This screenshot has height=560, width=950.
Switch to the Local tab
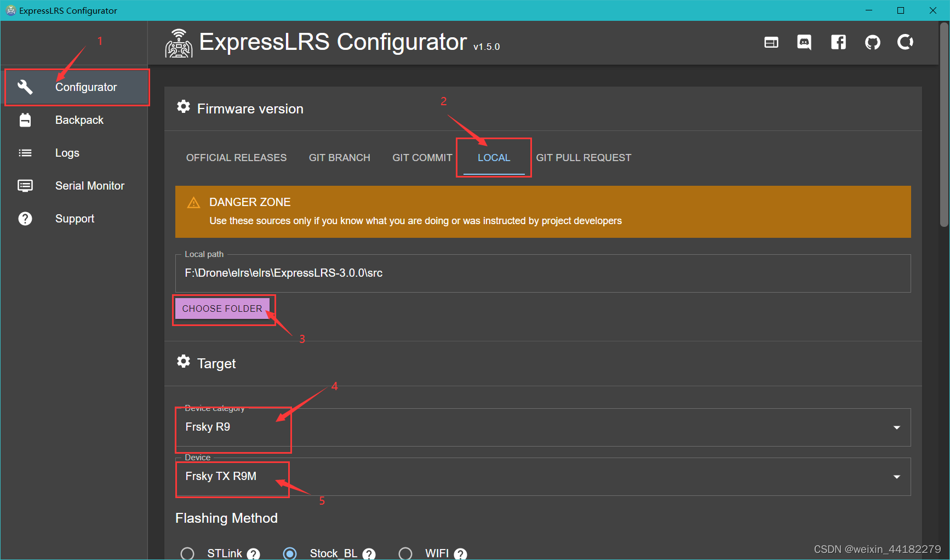pyautogui.click(x=494, y=158)
